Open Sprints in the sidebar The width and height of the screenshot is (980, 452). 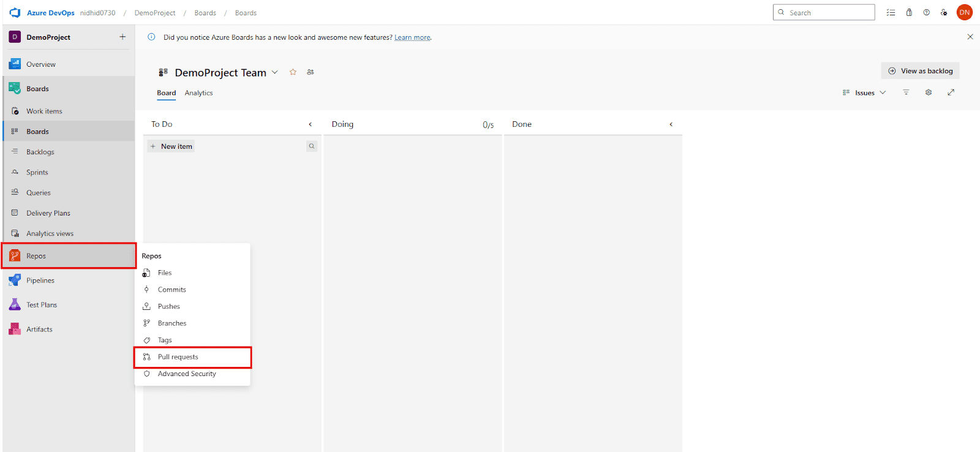[69, 172]
